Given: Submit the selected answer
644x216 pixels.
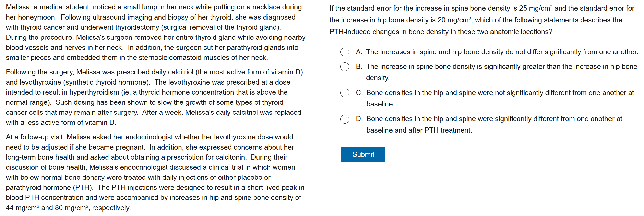Looking at the screenshot, I should [x=363, y=154].
